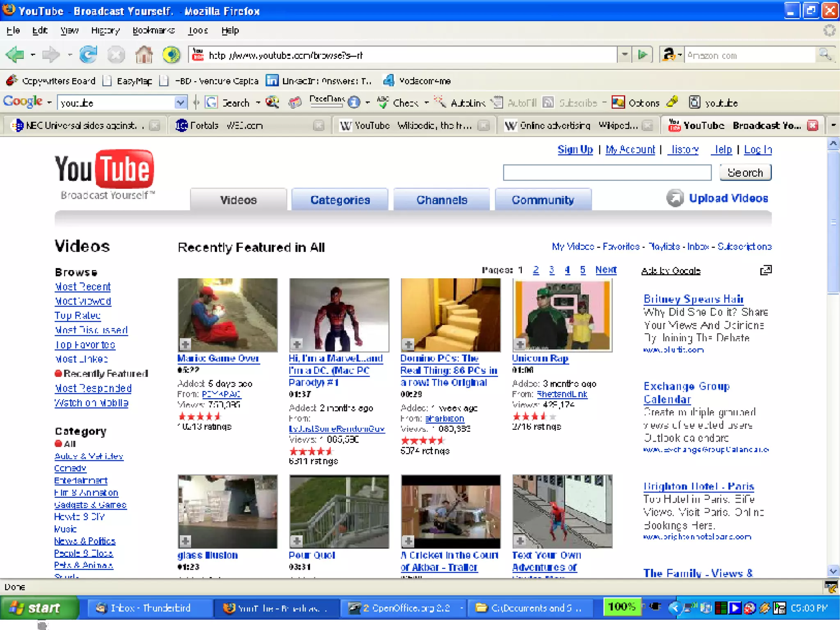840x630 pixels.
Task: Switch to Inbox - Thunderbird in taskbar
Action: coord(150,608)
